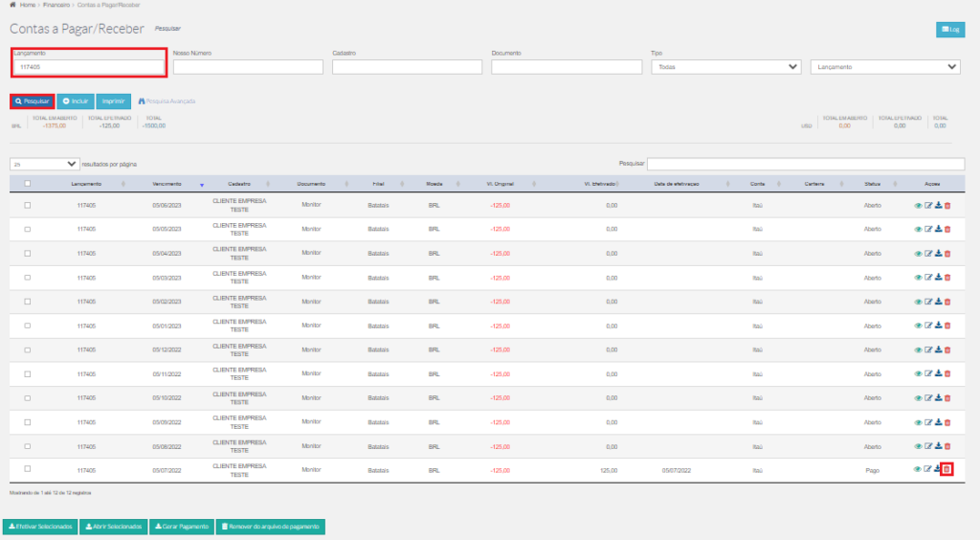
Task: Go to Financeiro breadcrumb
Action: tap(56, 5)
